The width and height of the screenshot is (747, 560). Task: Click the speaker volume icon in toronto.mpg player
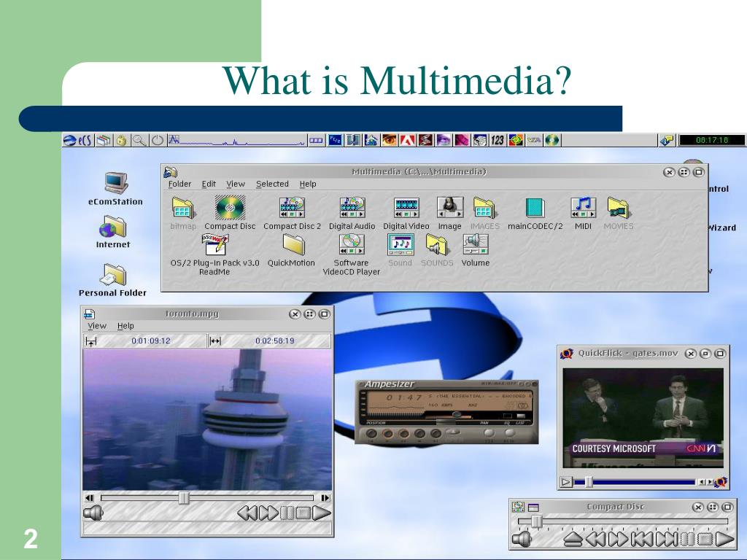coord(93,513)
